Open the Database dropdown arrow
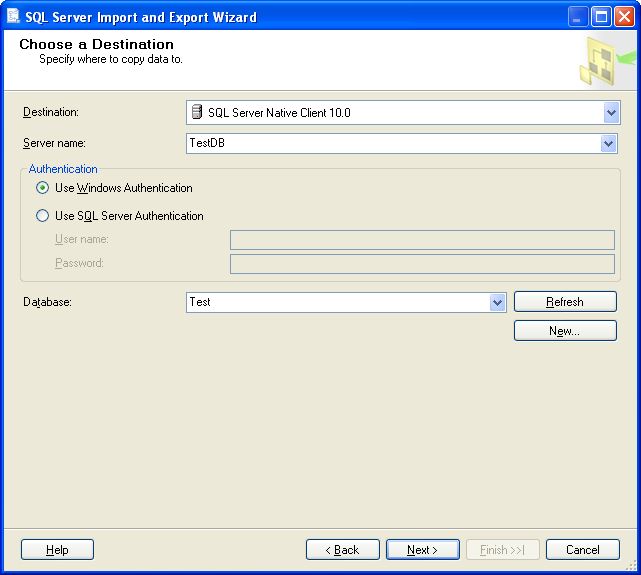Viewport: 641px width, 575px height. (x=498, y=303)
